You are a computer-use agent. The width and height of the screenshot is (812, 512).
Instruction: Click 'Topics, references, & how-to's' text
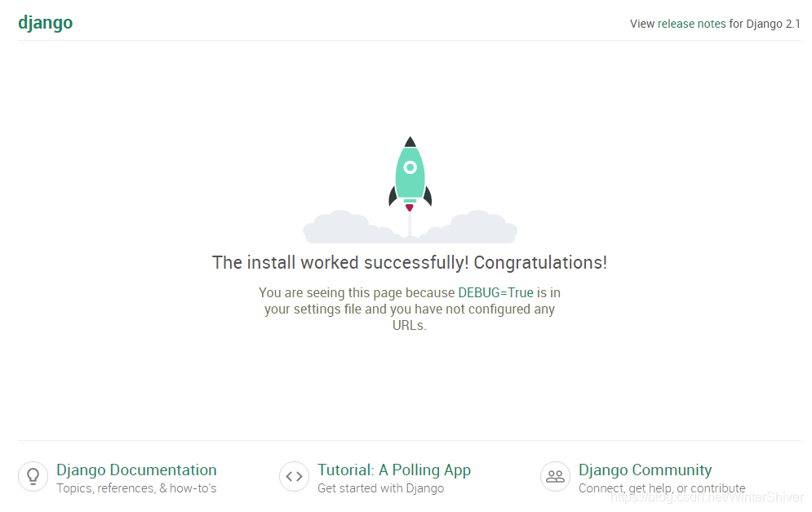pos(137,488)
